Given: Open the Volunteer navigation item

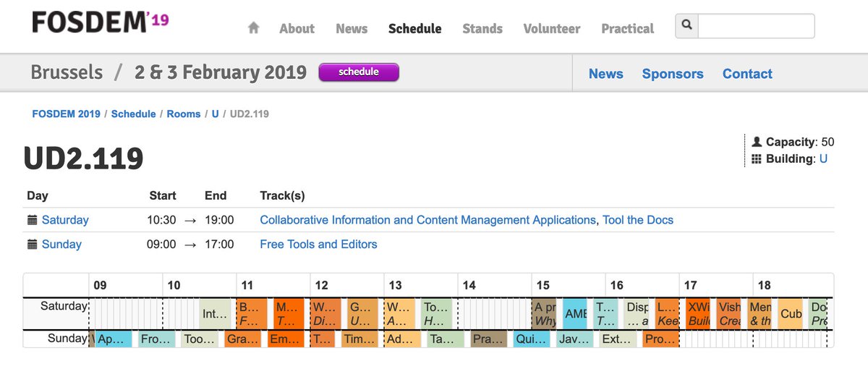Looking at the screenshot, I should pos(552,29).
